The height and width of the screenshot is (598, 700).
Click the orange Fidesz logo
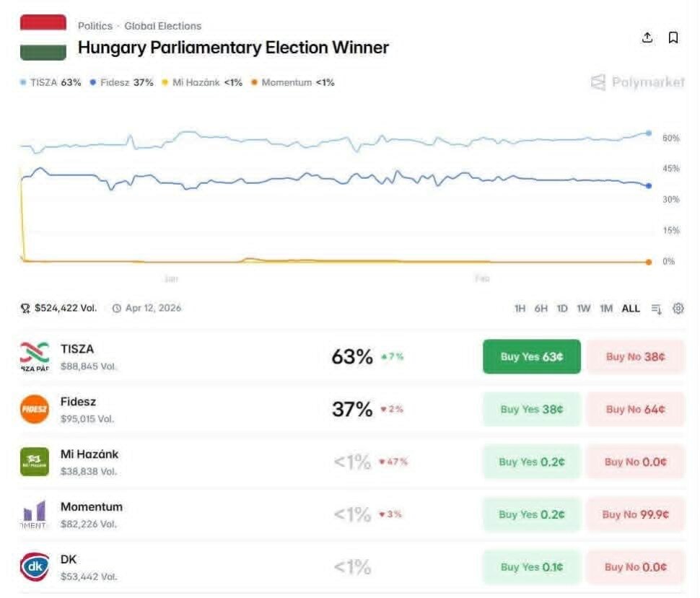pyautogui.click(x=35, y=409)
